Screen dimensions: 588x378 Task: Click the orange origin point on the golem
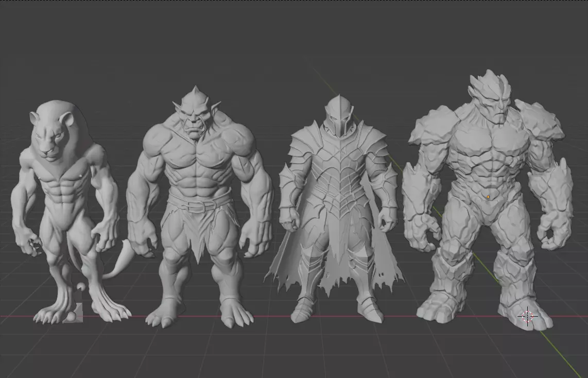tap(488, 197)
